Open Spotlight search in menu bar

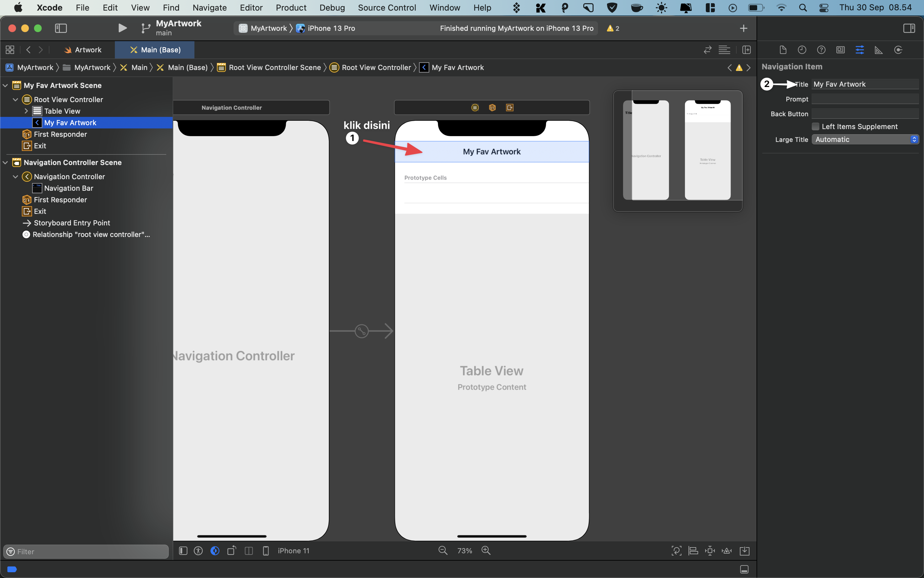(803, 8)
